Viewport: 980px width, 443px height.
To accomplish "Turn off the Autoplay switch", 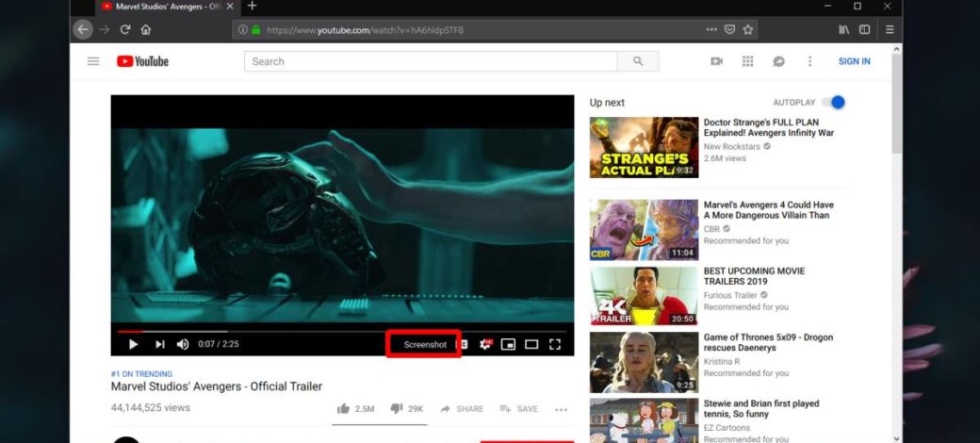I will tap(833, 102).
